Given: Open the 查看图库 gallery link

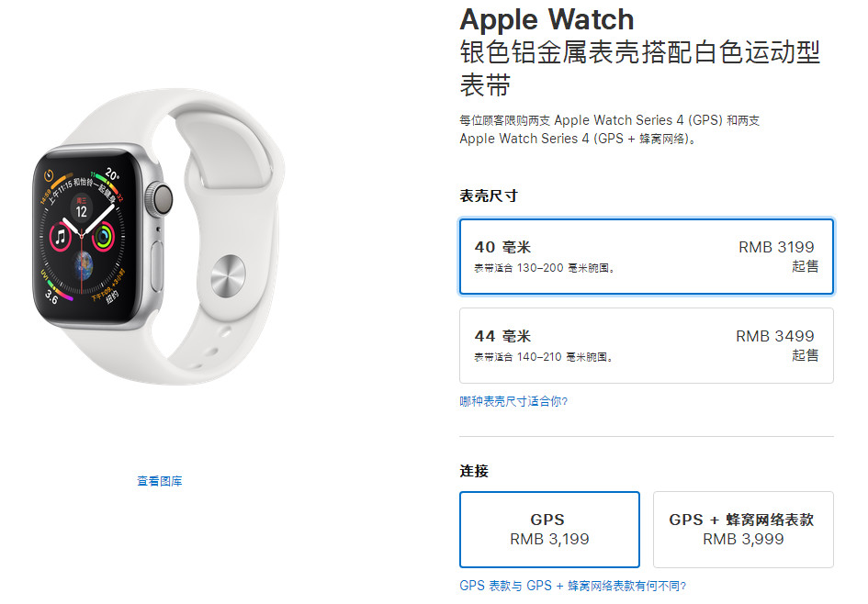Looking at the screenshot, I should point(160,481).
